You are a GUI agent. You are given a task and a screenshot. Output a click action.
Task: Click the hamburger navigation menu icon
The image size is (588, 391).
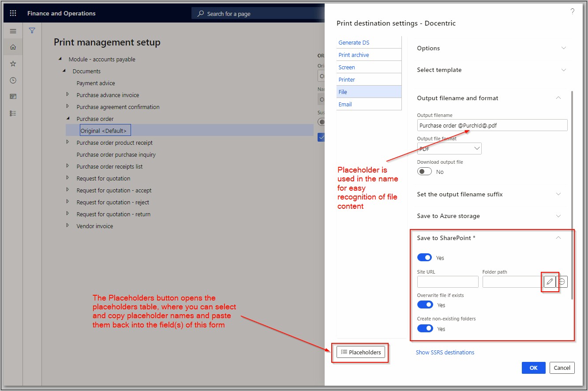click(x=13, y=31)
